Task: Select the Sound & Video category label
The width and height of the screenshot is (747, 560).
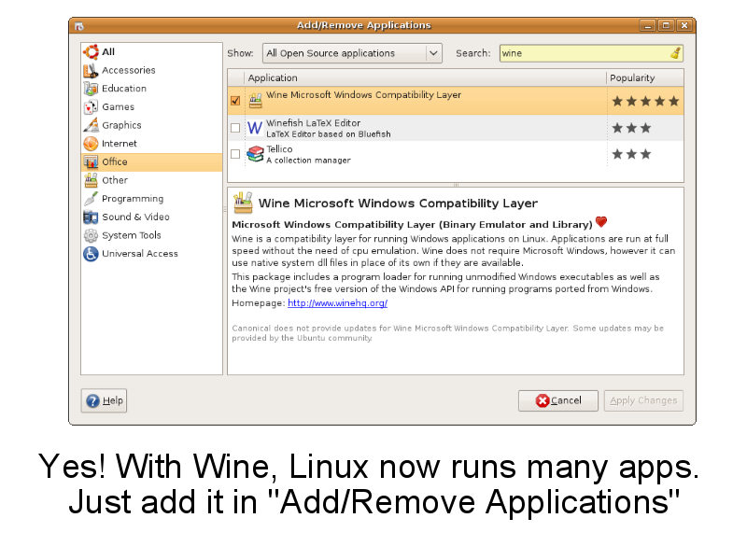Action: [135, 217]
